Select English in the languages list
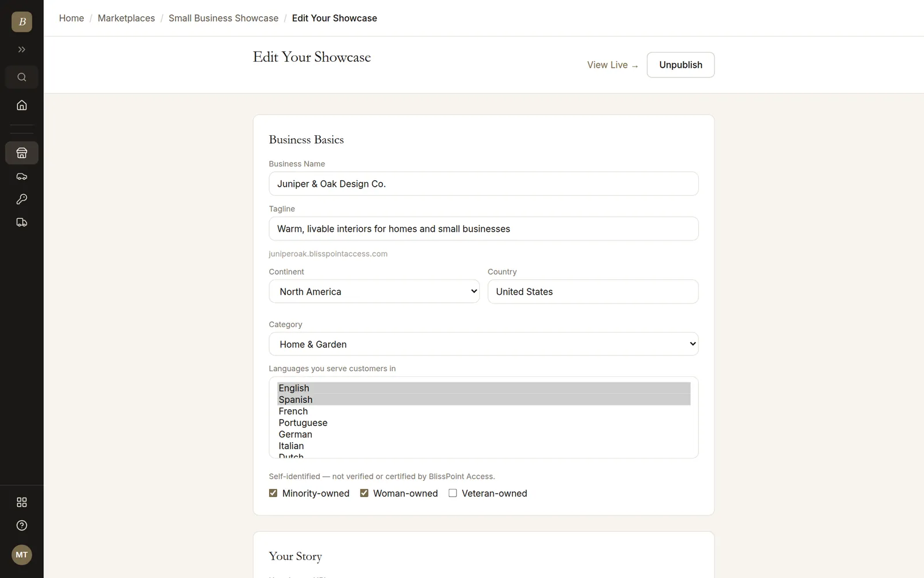The height and width of the screenshot is (578, 924). tap(484, 388)
